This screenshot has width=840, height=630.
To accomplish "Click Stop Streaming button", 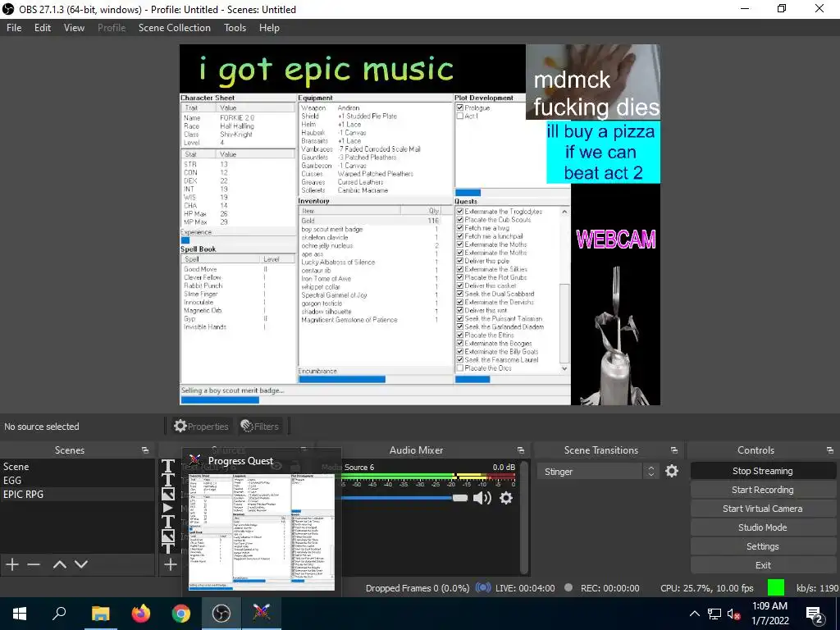I will click(763, 471).
